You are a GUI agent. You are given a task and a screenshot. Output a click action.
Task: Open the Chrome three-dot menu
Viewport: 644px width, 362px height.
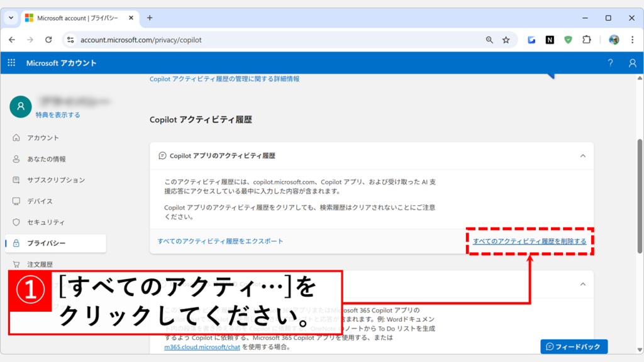631,40
